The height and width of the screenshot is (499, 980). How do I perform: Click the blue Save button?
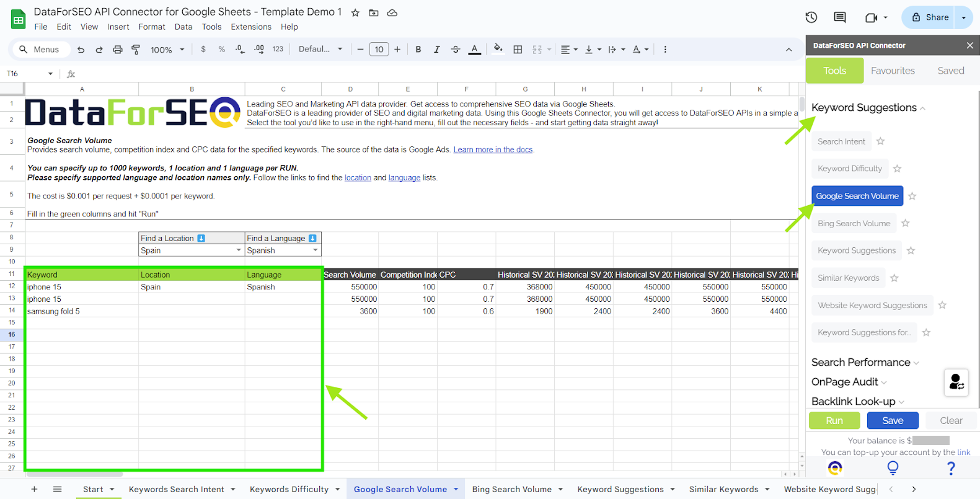893,420
